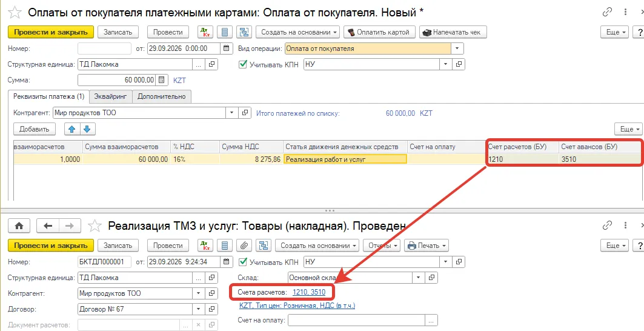Move payment row down
The width and height of the screenshot is (644, 331).
pos(87,129)
